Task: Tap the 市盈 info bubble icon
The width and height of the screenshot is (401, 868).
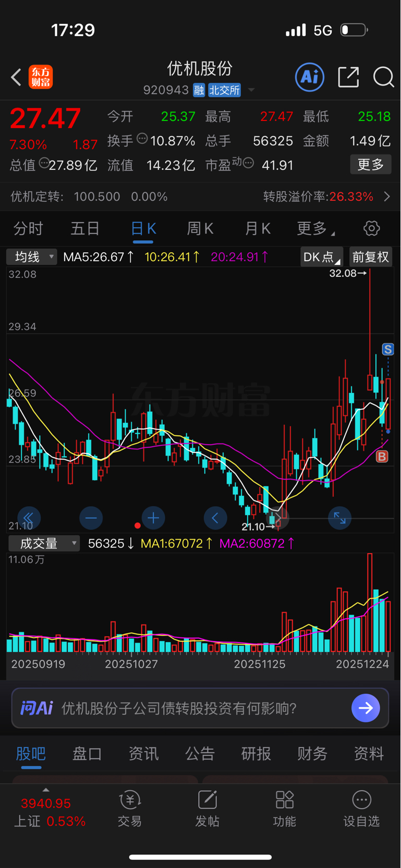Action: [x=248, y=163]
